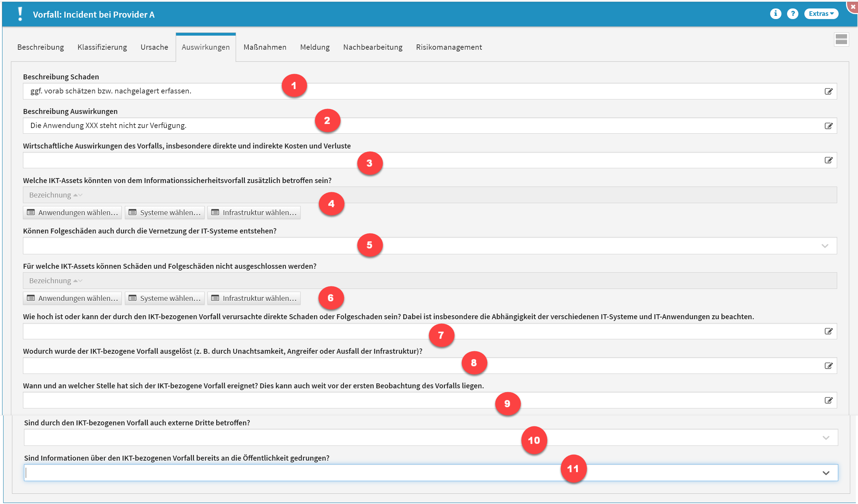This screenshot has height=504, width=858.
Task: Click the second Infrastruktur wählen button
Action: [254, 298]
